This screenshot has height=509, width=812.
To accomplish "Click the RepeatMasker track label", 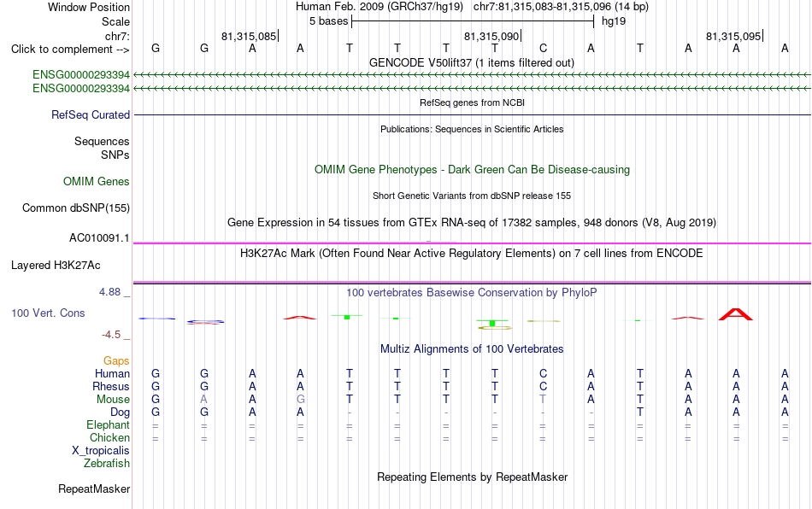I will pos(94,489).
